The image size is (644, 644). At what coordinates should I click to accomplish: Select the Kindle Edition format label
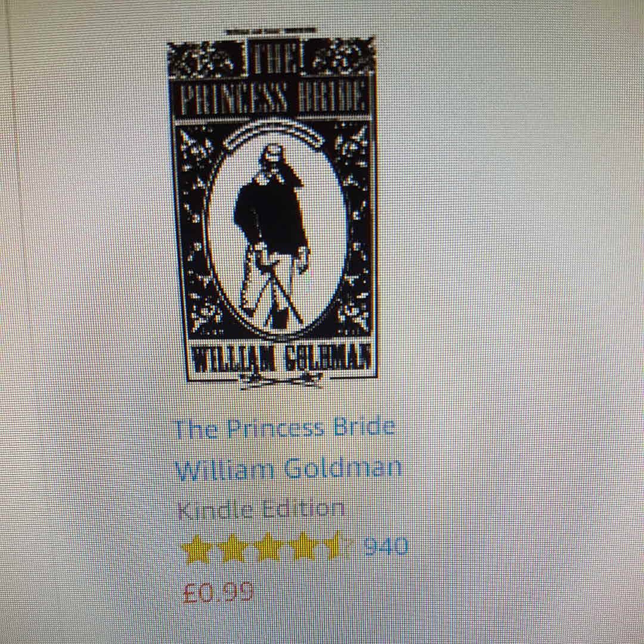coord(261,509)
